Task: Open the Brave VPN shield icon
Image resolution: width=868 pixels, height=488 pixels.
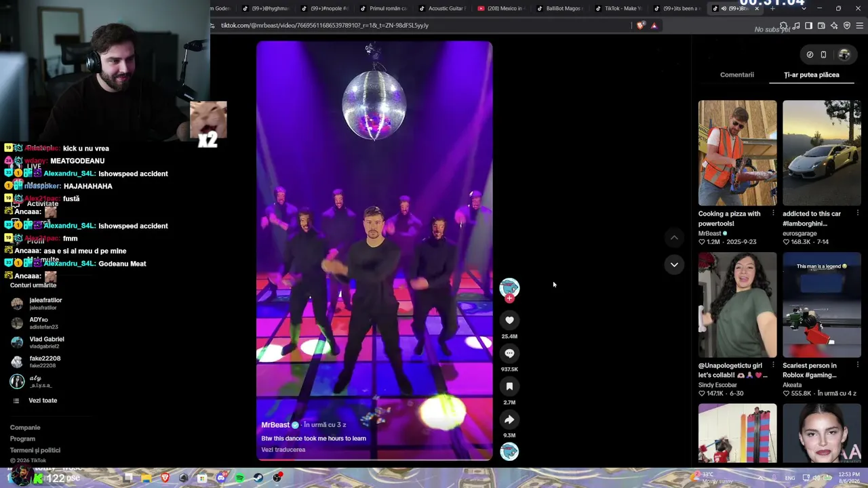Action: coord(847,26)
